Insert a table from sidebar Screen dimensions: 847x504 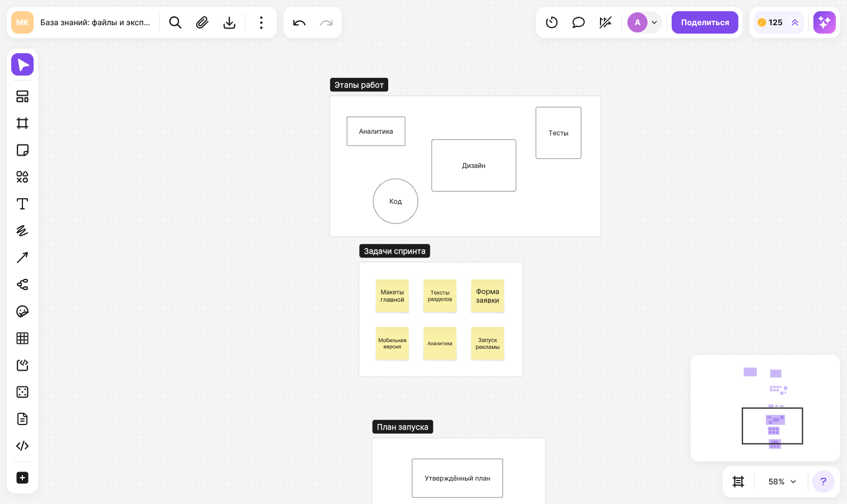click(x=22, y=338)
